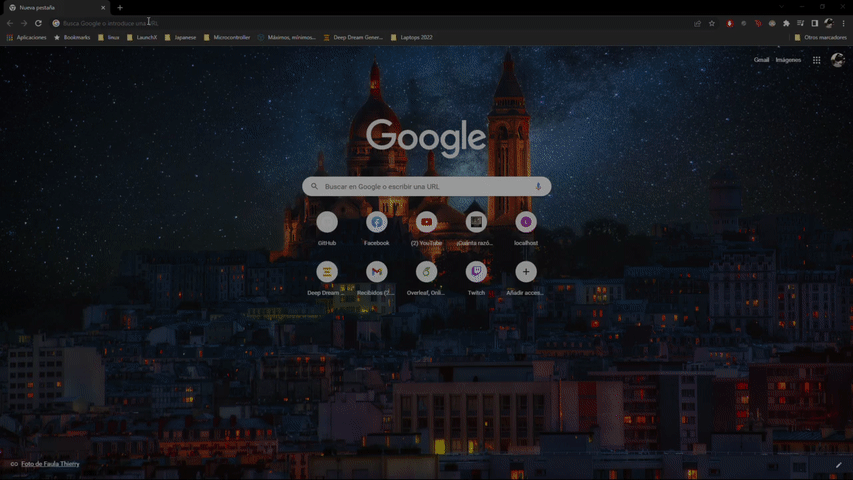The height and width of the screenshot is (480, 853).
Task: Open the Recibidos Gmail shortcut
Action: tap(376, 278)
